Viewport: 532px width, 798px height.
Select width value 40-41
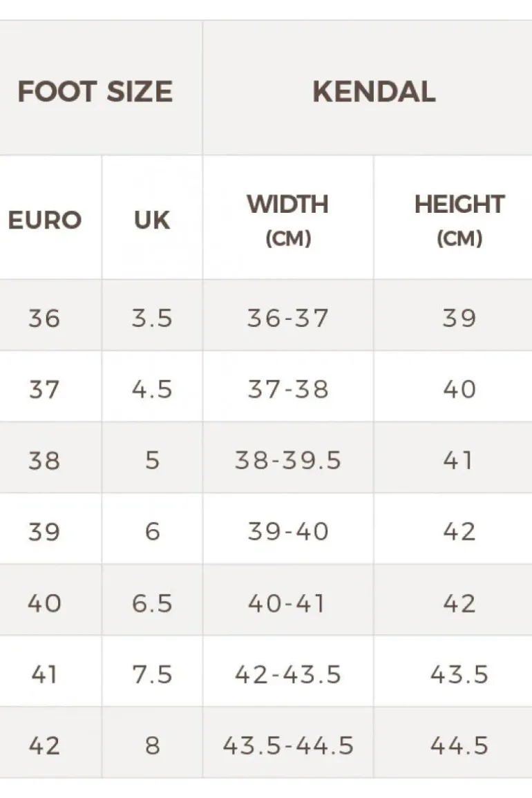coord(287,603)
